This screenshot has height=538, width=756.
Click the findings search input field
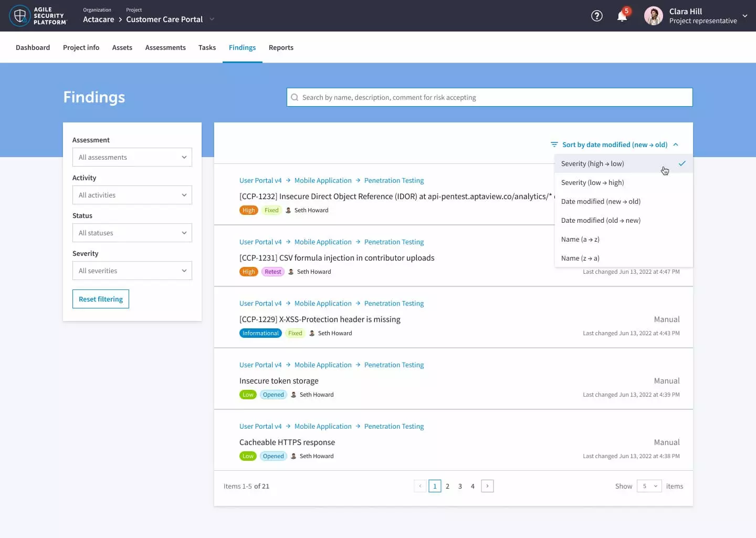pyautogui.click(x=490, y=97)
